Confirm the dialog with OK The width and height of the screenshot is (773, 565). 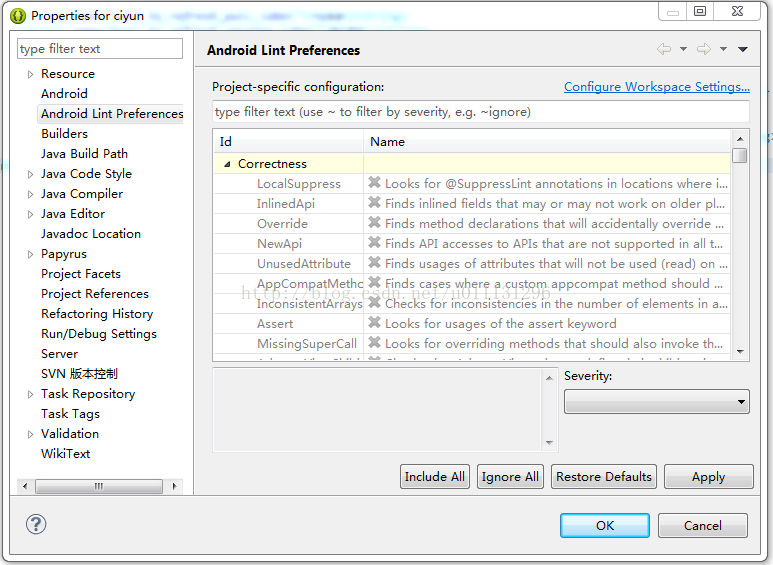[605, 526]
